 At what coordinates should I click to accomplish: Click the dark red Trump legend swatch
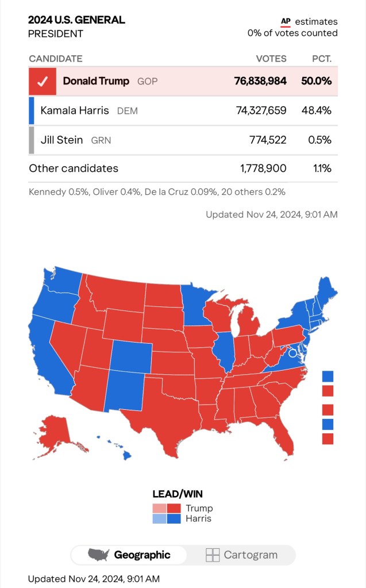174,508
